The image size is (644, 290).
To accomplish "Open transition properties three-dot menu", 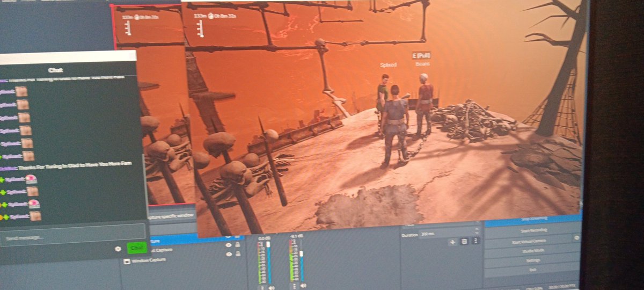I will click(475, 241).
